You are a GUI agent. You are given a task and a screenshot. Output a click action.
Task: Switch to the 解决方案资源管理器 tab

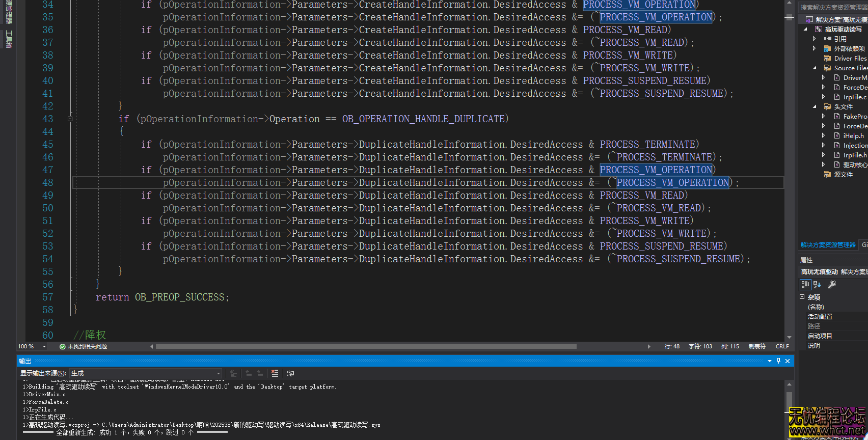[x=828, y=245]
